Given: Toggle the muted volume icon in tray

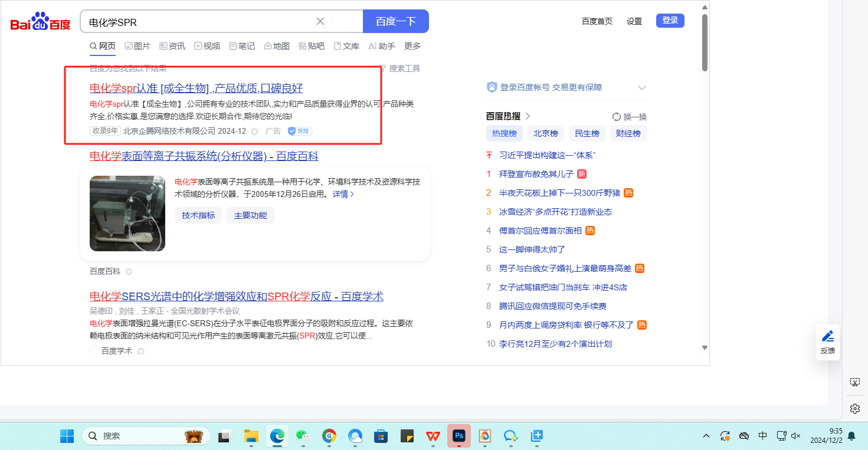Looking at the screenshot, I should [x=796, y=436].
